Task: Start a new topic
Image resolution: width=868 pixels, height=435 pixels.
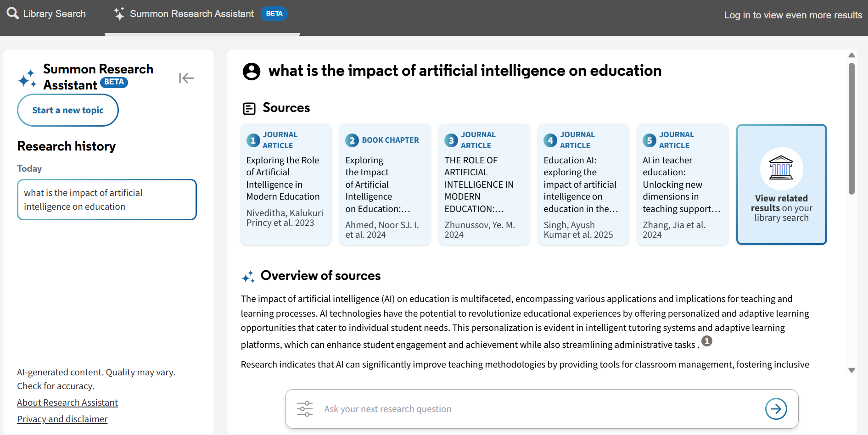Action: coord(68,110)
